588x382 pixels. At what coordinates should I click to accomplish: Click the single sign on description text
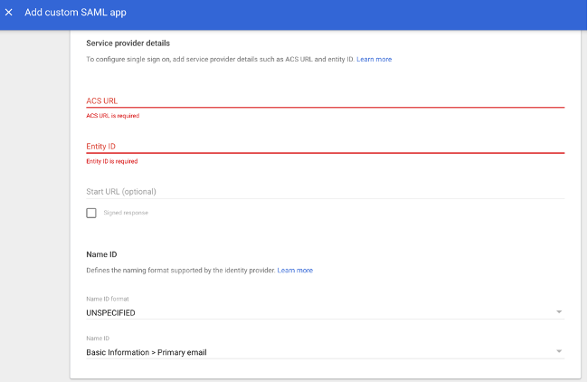point(220,59)
